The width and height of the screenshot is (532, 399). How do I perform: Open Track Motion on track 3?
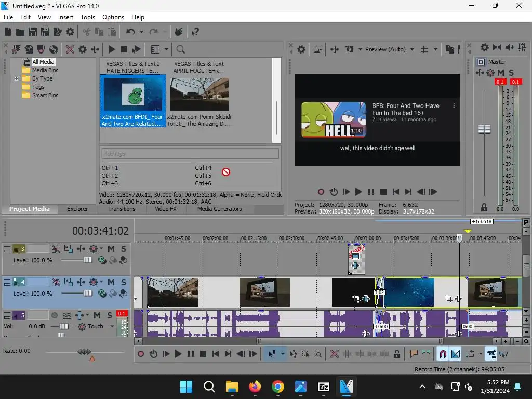pyautogui.click(x=69, y=249)
